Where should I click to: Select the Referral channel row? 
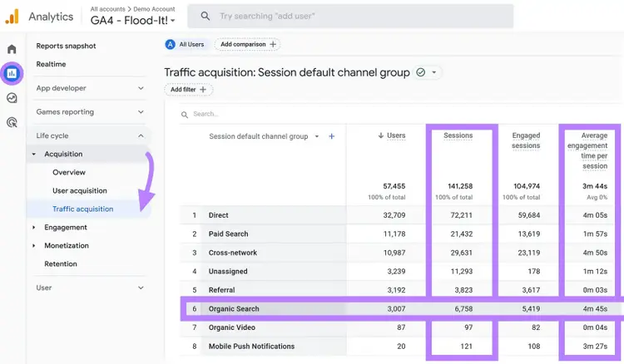click(401, 290)
